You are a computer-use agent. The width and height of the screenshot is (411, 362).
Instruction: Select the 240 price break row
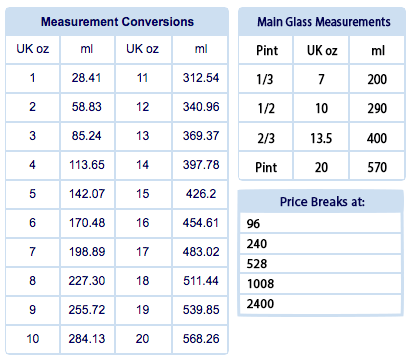coord(320,244)
